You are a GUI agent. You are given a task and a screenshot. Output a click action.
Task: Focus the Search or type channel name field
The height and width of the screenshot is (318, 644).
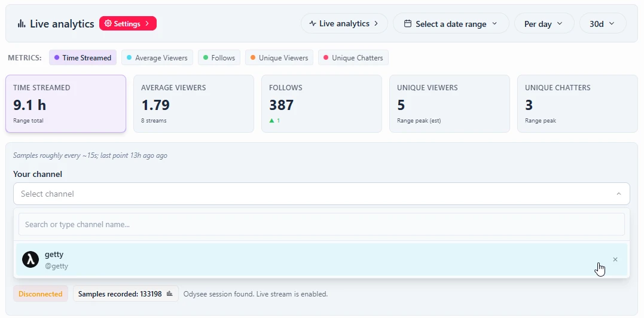(321, 224)
